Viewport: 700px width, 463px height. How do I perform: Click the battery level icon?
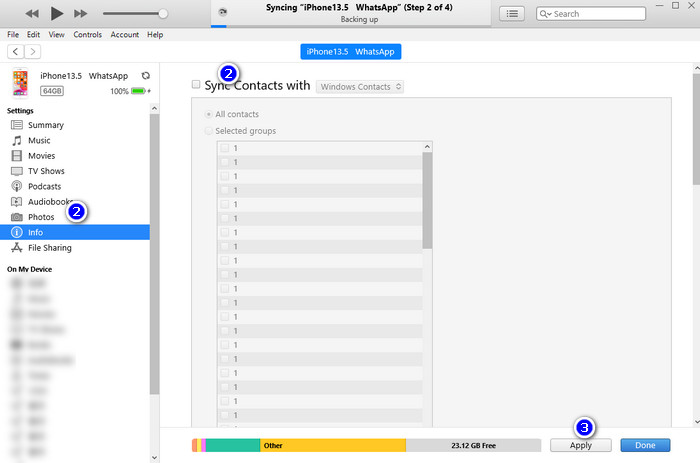coord(138,91)
